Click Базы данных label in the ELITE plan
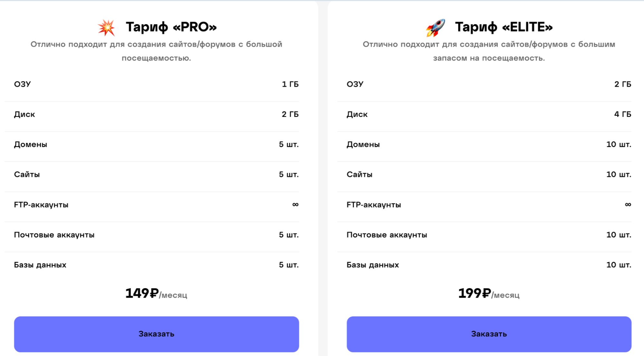 click(x=372, y=265)
